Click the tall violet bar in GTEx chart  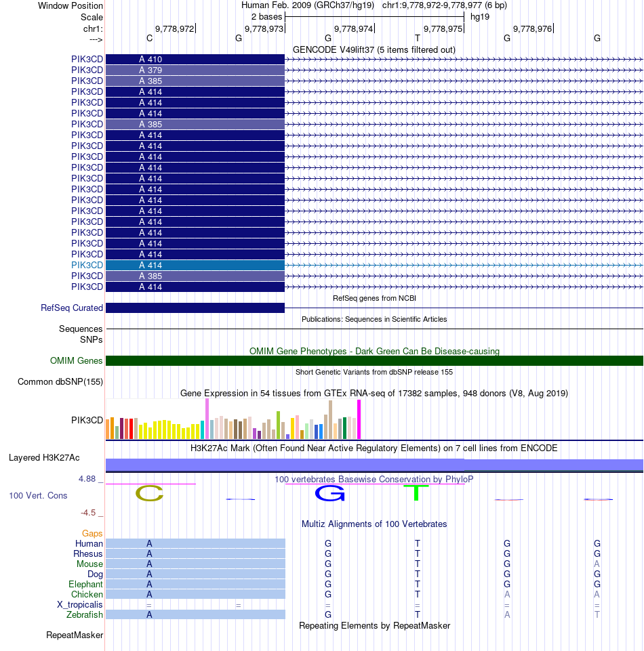coord(207,419)
